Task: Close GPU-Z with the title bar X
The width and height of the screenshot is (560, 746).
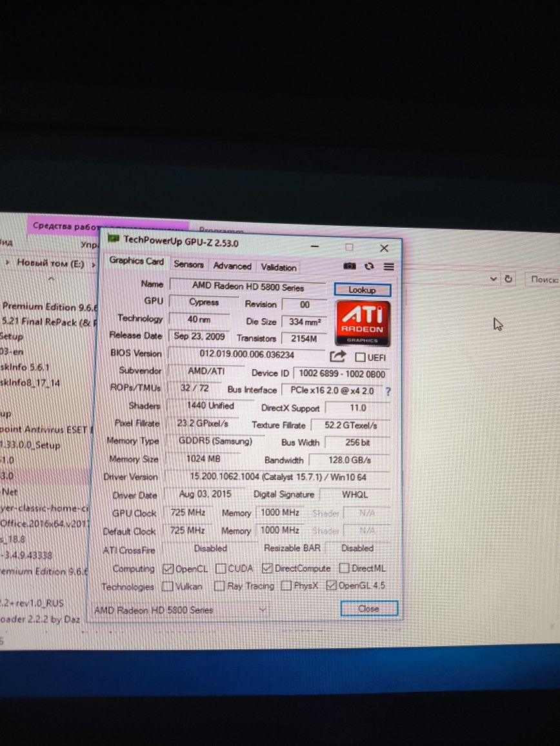Action: (384, 248)
